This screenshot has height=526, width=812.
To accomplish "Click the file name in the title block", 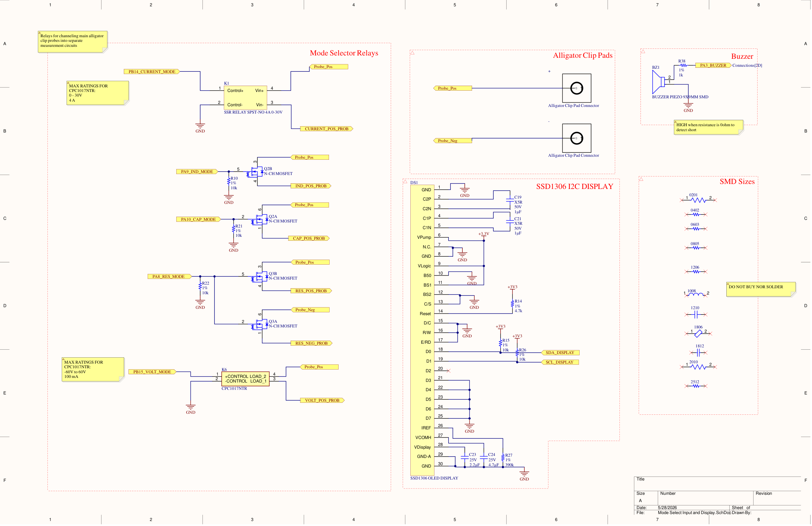I will point(694,513).
